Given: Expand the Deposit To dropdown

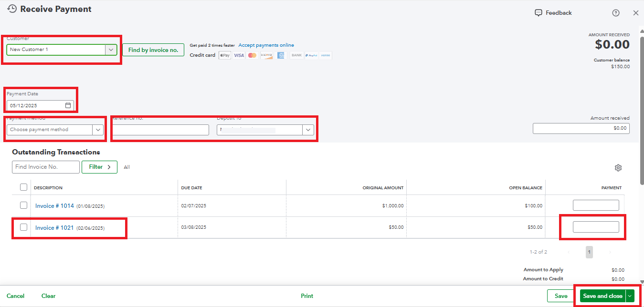Looking at the screenshot, I should [308, 130].
